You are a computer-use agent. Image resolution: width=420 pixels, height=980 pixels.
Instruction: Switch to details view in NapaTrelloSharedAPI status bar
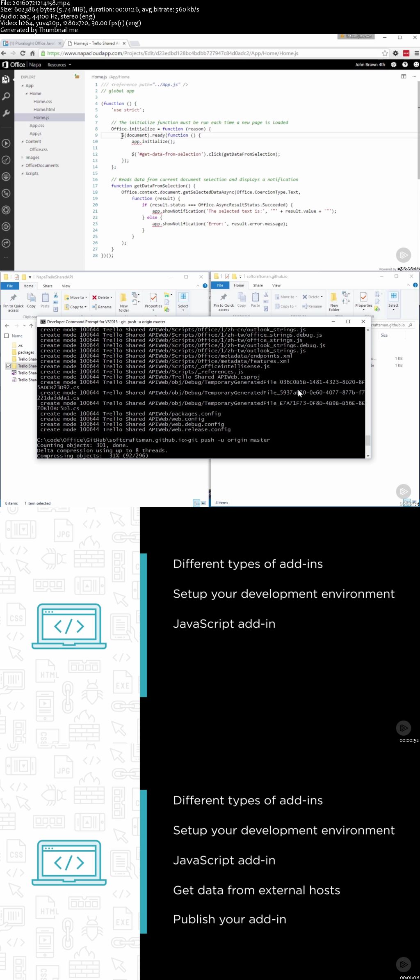pyautogui.click(x=196, y=503)
